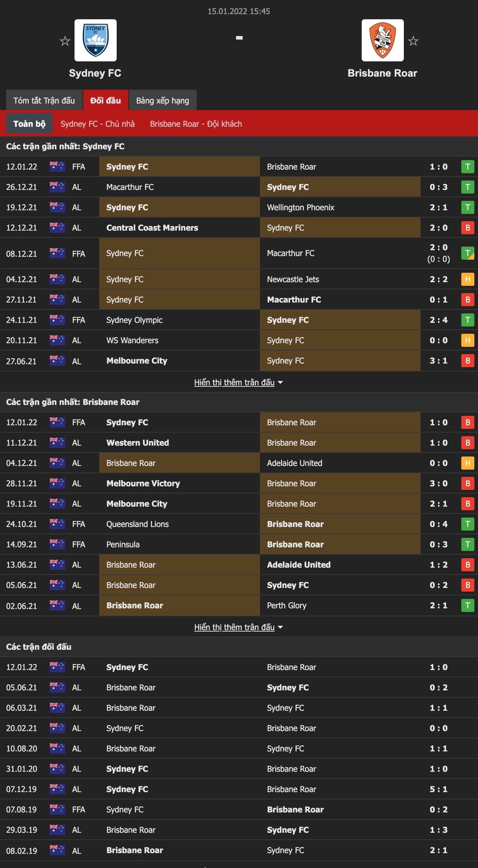This screenshot has height=868, width=478.
Task: Open Macarthur FC in the 26.12.21 match
Action: [x=130, y=187]
